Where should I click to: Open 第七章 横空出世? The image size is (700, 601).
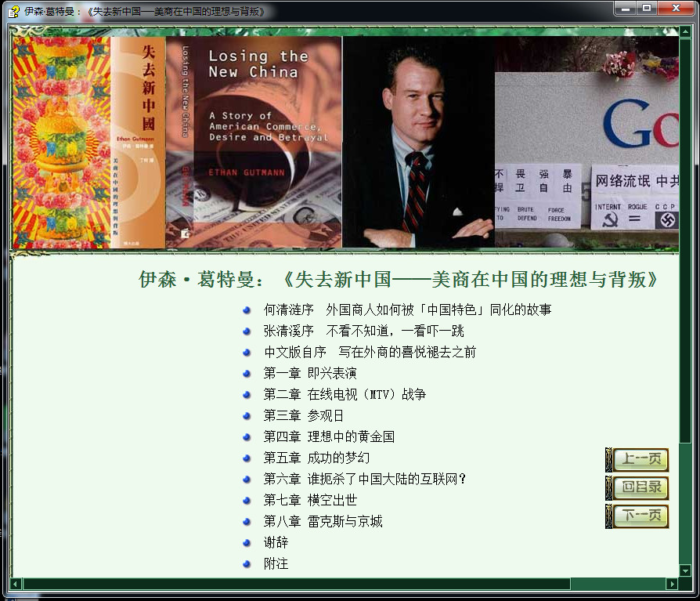(x=310, y=500)
